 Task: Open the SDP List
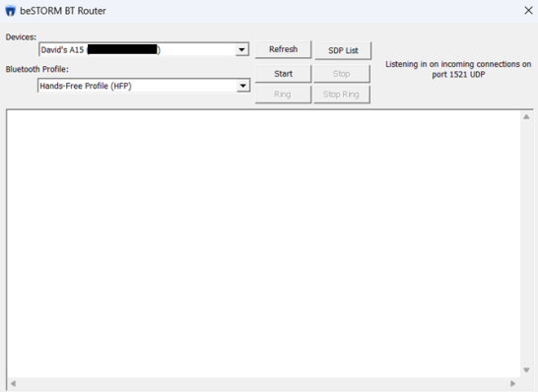click(343, 50)
